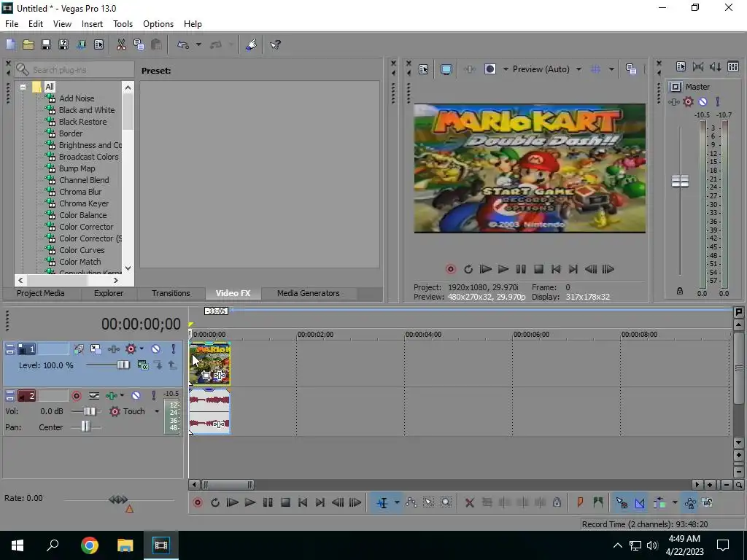Open Preview (Auto) quality dropdown
The width and height of the screenshot is (747, 560).
point(578,69)
